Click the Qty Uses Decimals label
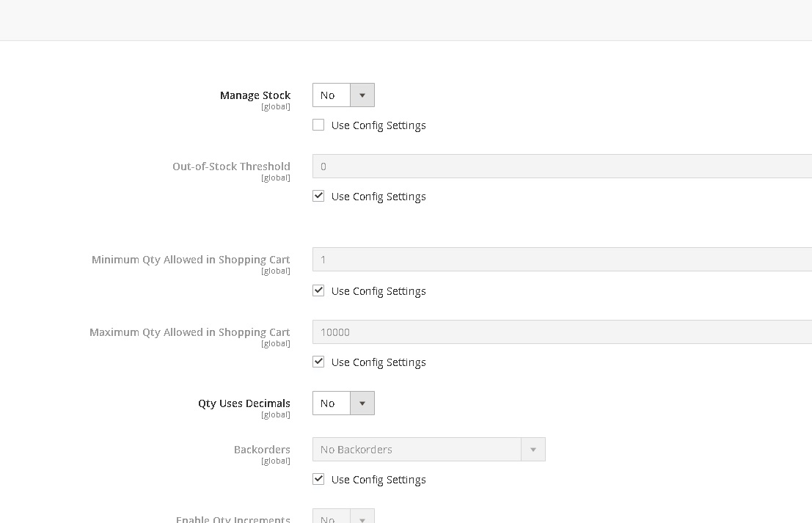This screenshot has width=812, height=523. 244,403
